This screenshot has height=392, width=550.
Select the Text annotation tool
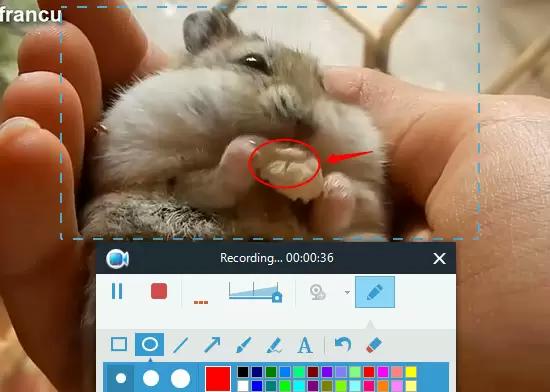tap(305, 345)
